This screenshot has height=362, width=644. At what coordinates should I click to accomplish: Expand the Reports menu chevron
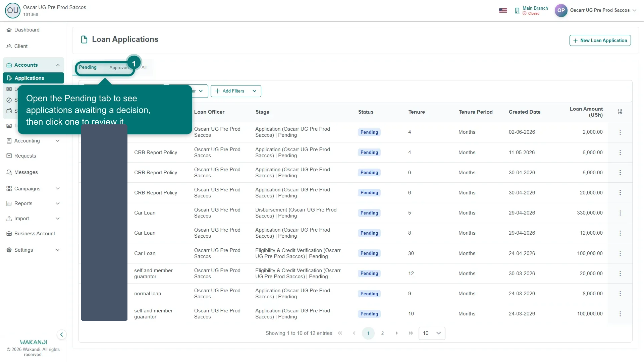58,203
